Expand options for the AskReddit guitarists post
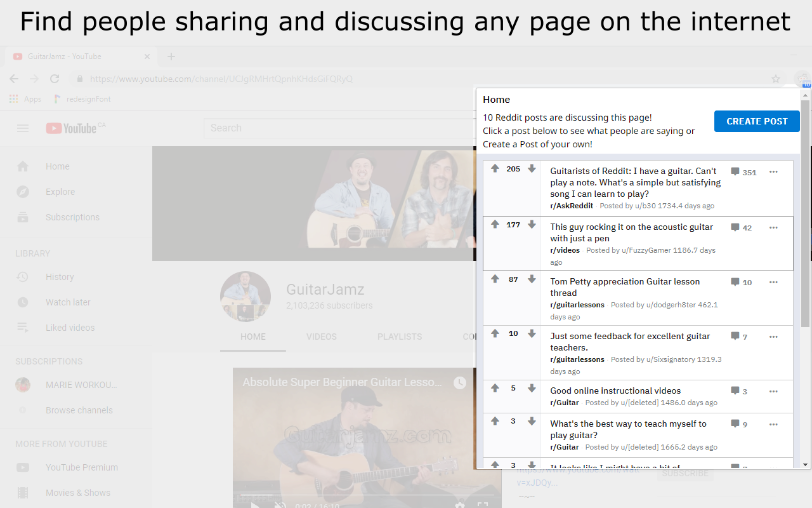Viewport: 812px width, 508px height. 773,172
